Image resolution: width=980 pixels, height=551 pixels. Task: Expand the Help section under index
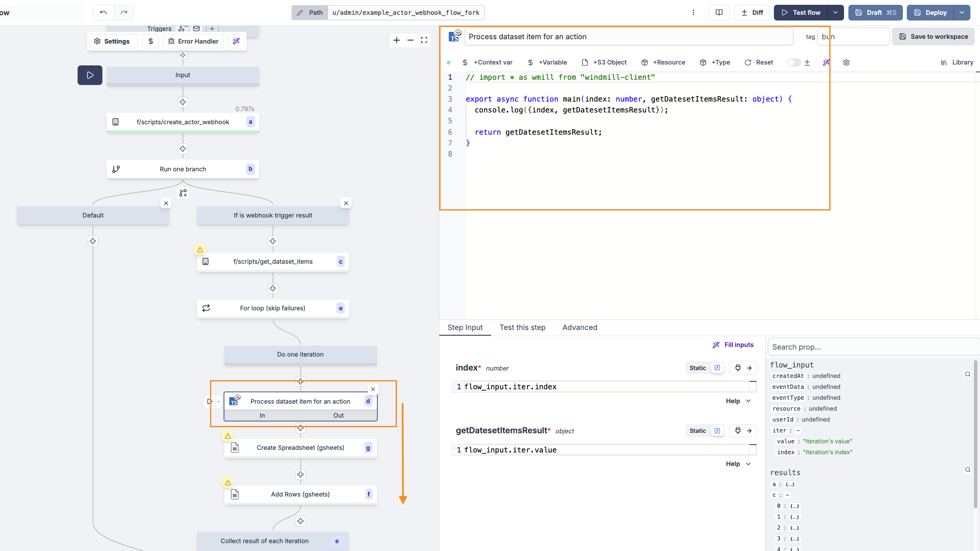coord(738,401)
